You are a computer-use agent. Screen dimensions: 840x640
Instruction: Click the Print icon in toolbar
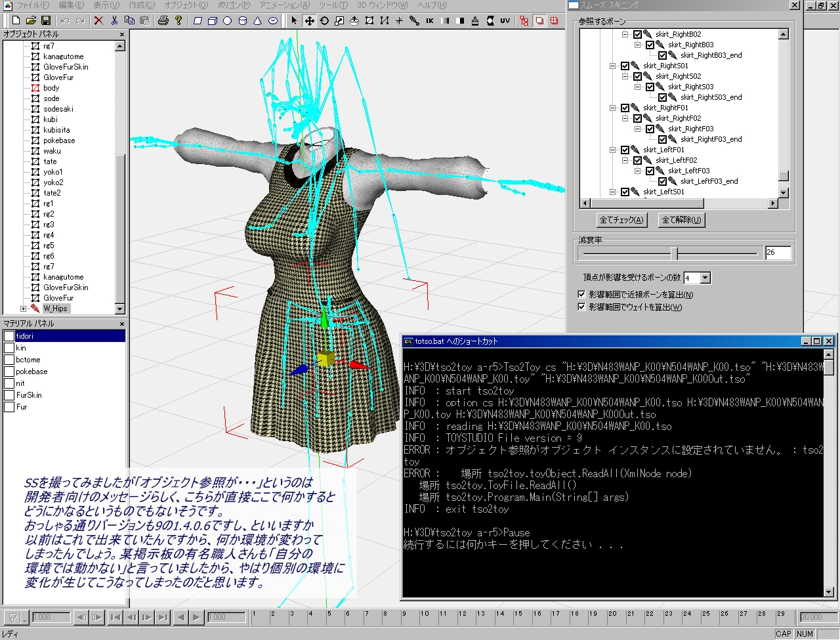point(163,20)
